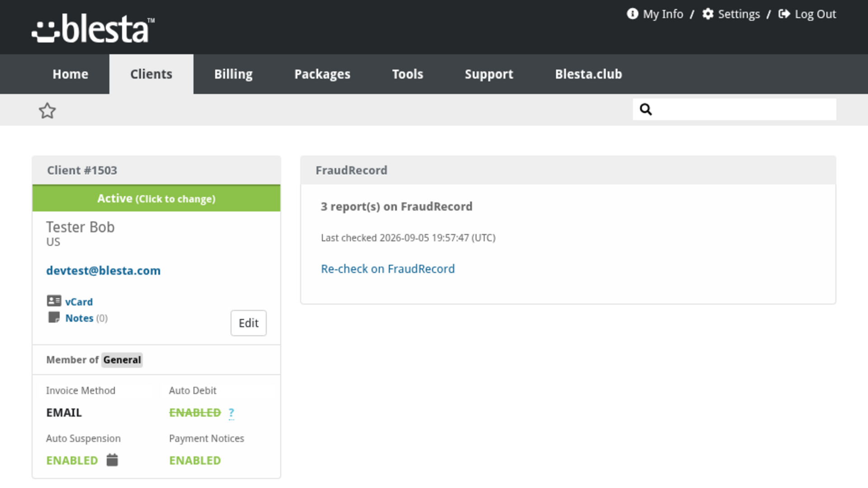Open the Tools tab
868x488 pixels.
pos(407,74)
